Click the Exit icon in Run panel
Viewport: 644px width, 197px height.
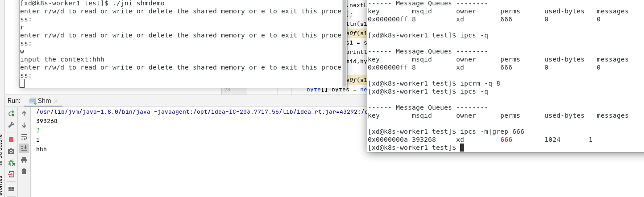coord(11,174)
